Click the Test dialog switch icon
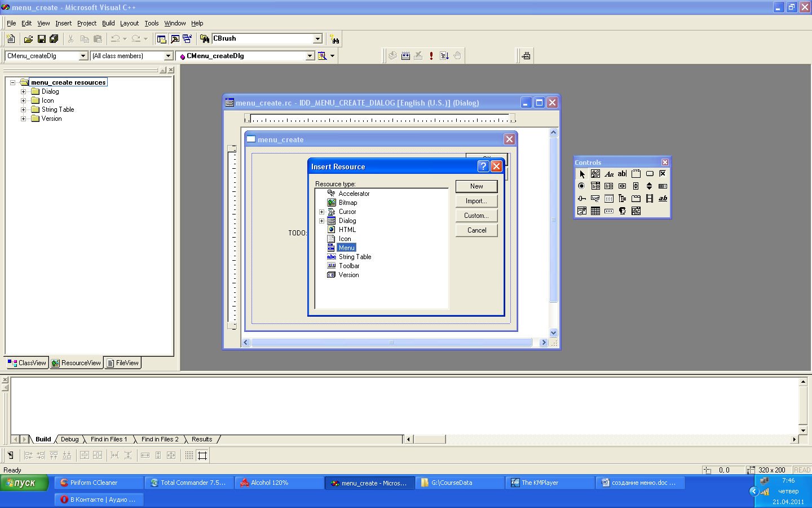Screen dimensions: 812x508 point(10,456)
